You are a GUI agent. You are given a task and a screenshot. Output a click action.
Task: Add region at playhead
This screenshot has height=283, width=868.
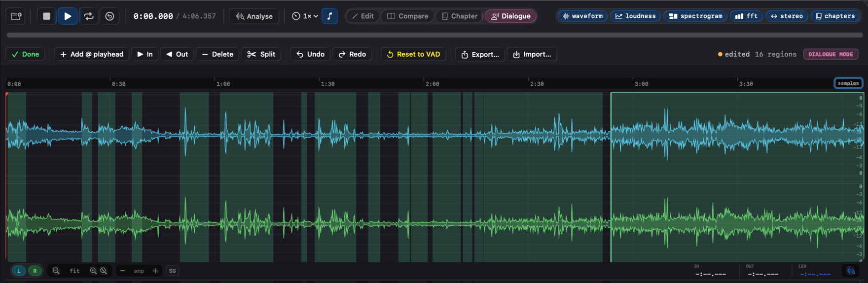92,54
